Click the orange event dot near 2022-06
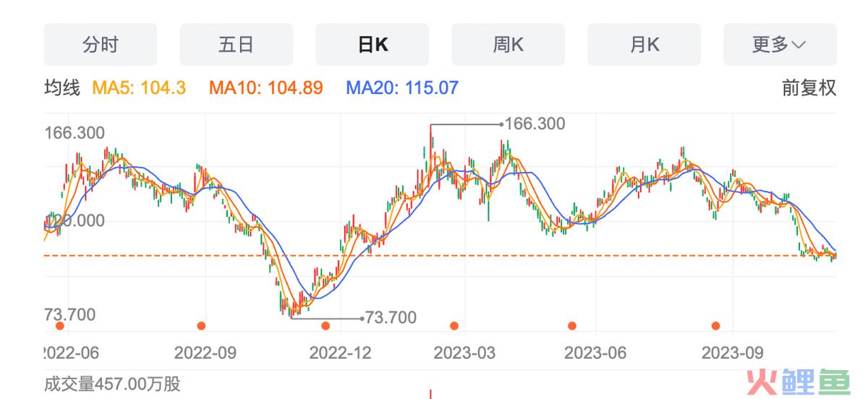868x399 pixels. [x=60, y=326]
